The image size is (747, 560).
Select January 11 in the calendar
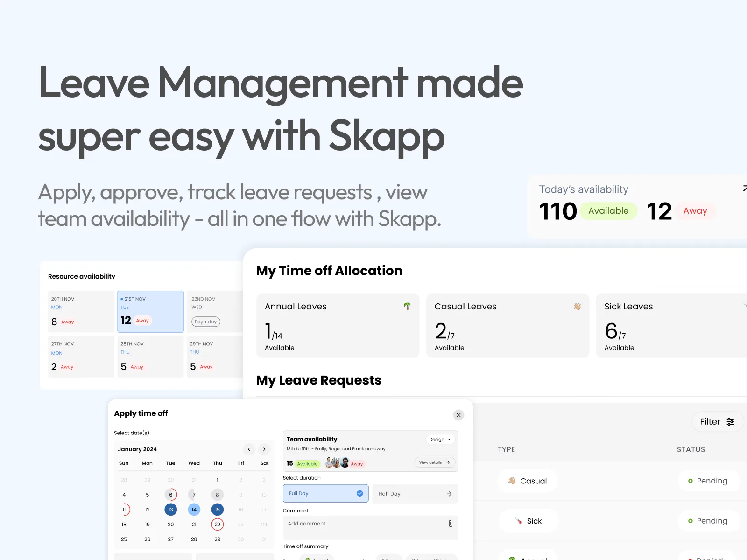point(124,510)
